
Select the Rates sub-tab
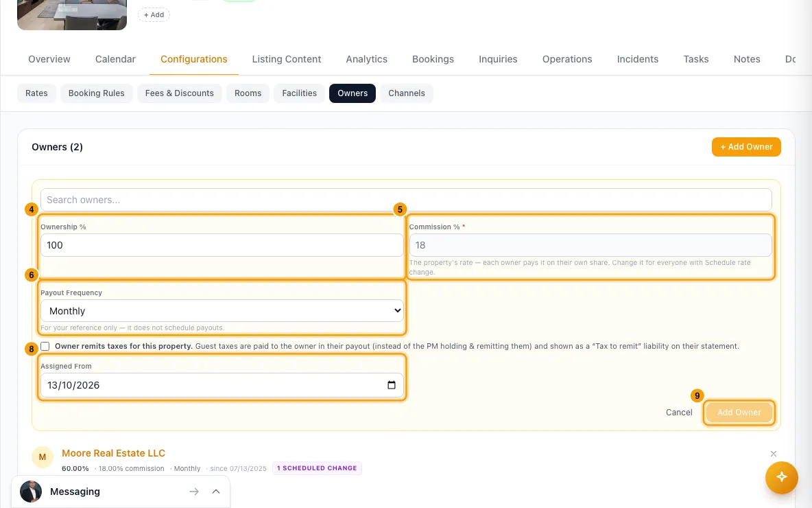point(36,93)
